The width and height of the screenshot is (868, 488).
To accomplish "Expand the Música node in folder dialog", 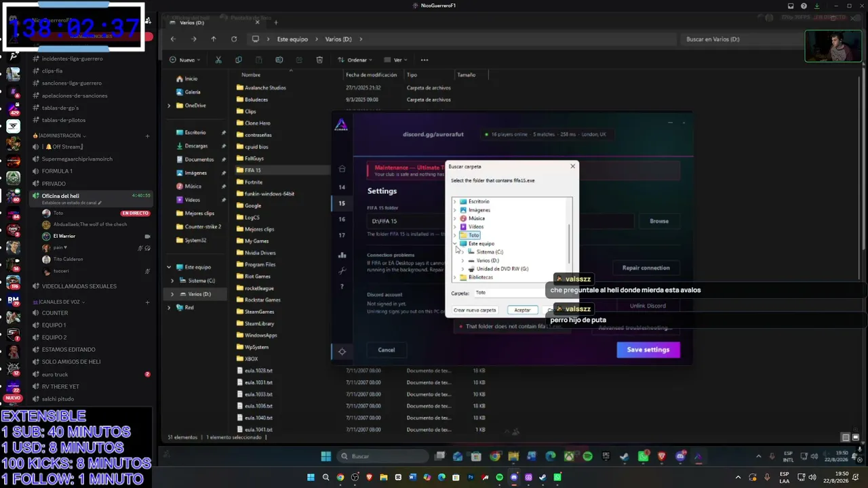I will [x=455, y=218].
